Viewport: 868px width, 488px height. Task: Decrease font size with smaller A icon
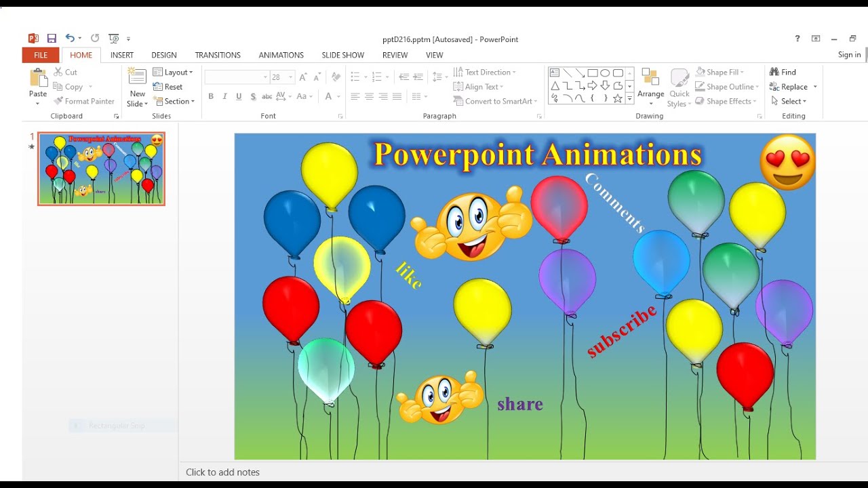point(316,77)
